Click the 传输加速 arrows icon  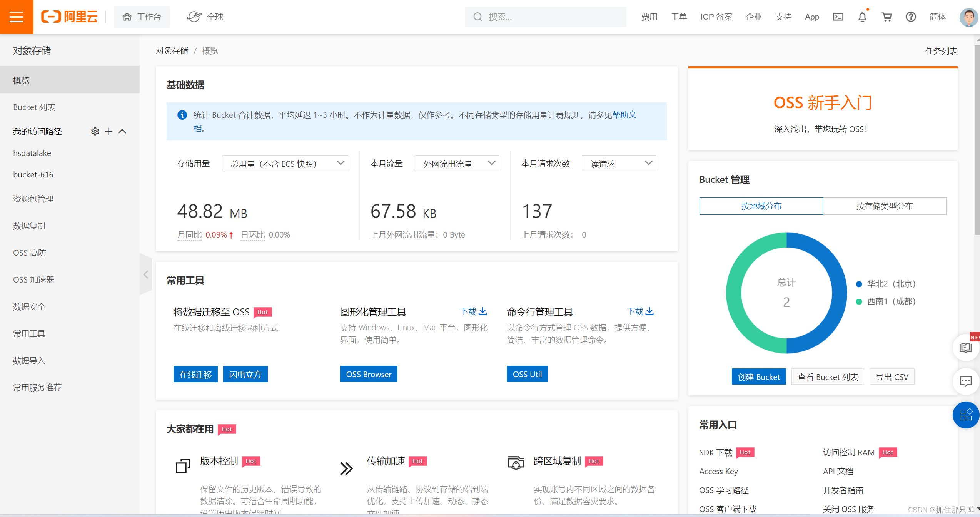pos(346,468)
